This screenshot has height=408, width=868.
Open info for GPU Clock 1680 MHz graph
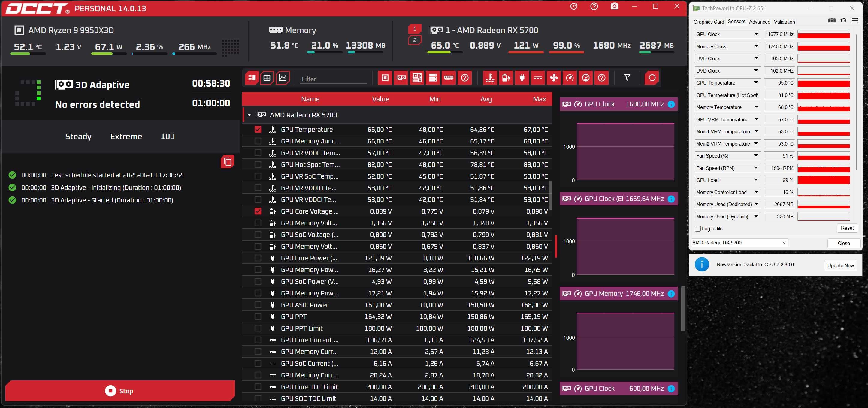671,104
